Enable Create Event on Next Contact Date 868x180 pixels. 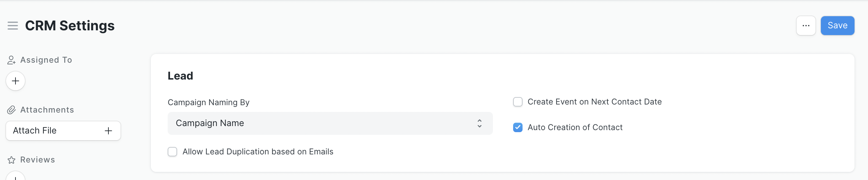(x=518, y=102)
